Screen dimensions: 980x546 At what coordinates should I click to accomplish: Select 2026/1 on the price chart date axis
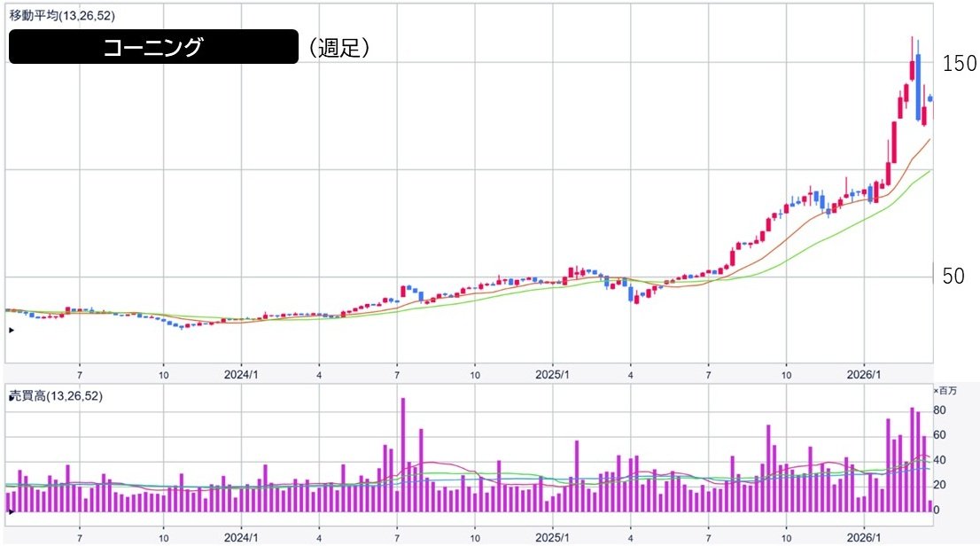click(x=863, y=375)
